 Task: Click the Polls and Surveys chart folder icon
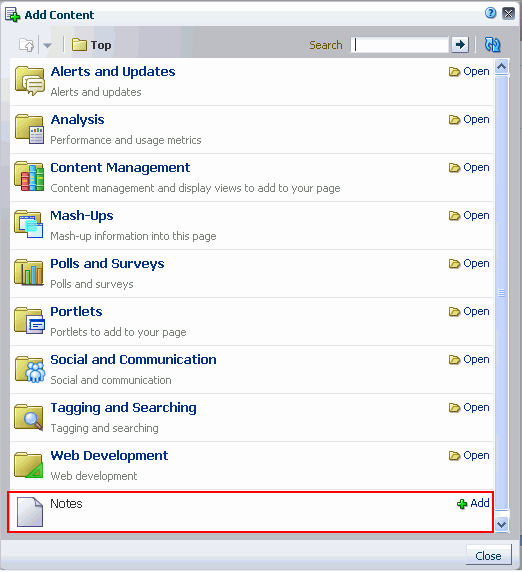coord(29,272)
